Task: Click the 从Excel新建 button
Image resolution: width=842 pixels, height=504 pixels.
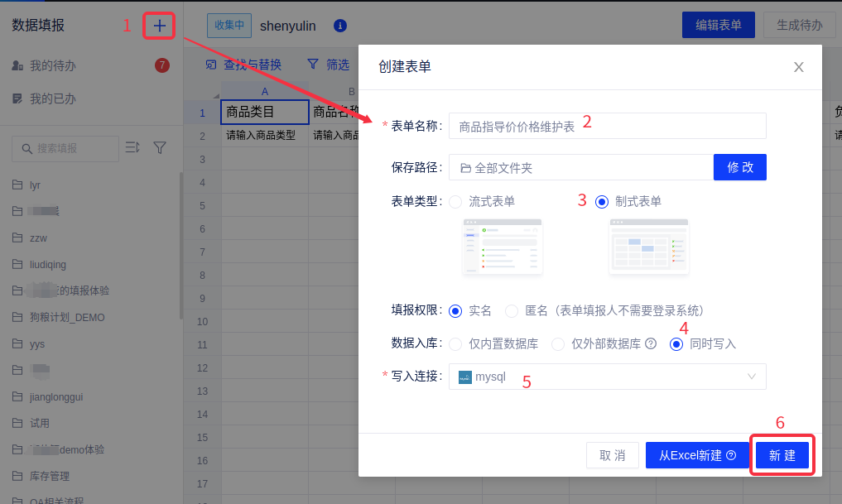Action: pos(696,455)
